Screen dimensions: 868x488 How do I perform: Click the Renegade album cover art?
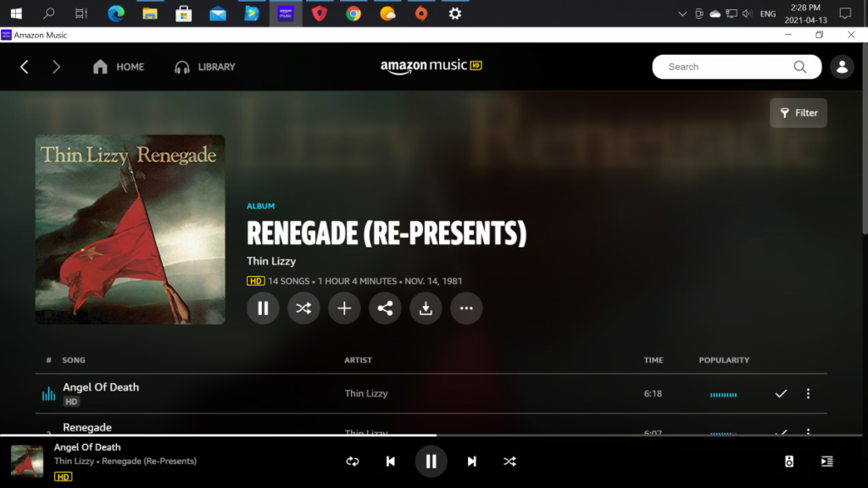pos(130,229)
